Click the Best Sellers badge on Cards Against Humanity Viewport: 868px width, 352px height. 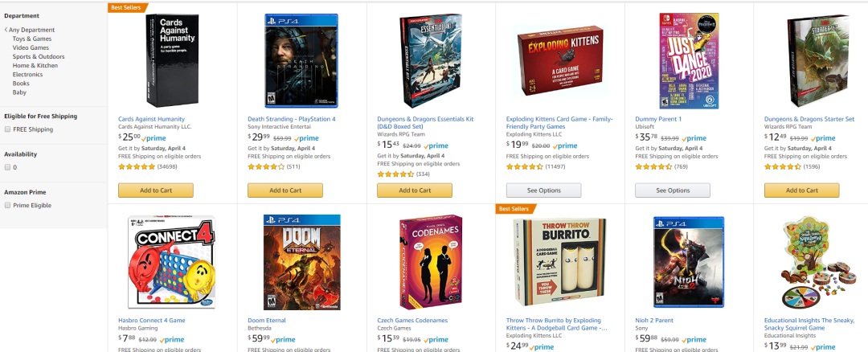pos(128,7)
